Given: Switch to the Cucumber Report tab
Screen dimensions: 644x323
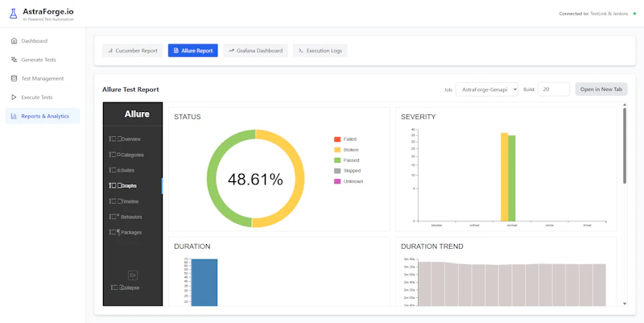Looking at the screenshot, I should point(133,51).
